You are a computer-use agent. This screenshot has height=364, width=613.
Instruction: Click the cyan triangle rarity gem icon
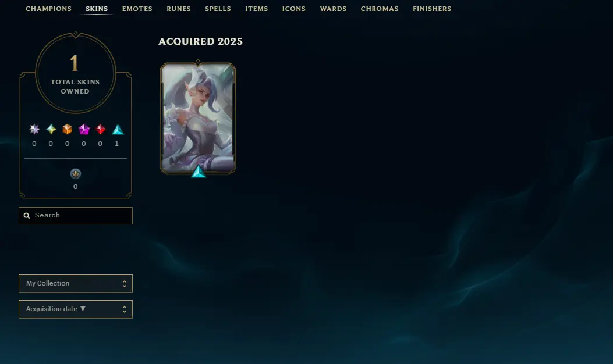click(x=118, y=130)
